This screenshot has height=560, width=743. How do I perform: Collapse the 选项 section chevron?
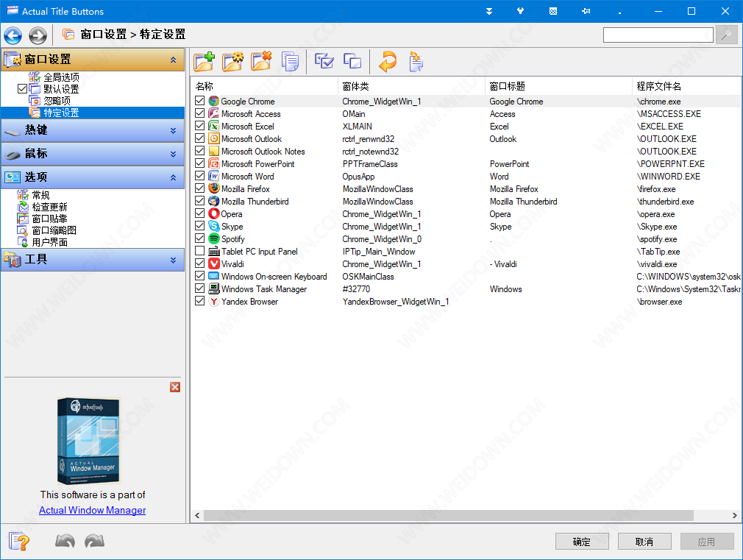(x=173, y=177)
